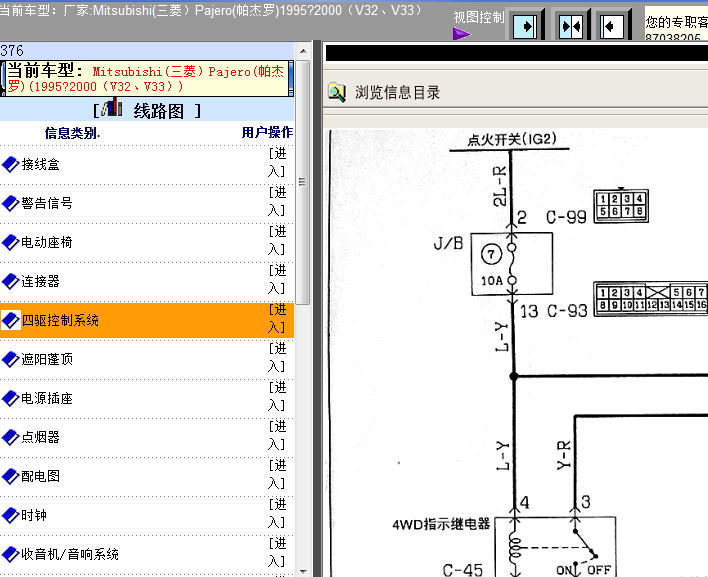Select the 电动座椅 list entry text
708x577 pixels.
(47, 242)
